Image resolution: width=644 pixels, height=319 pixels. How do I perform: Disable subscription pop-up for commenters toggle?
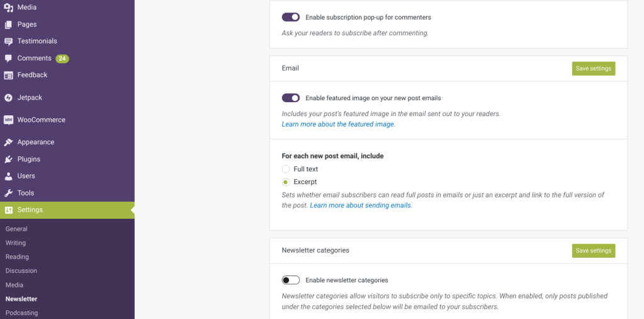pos(291,17)
